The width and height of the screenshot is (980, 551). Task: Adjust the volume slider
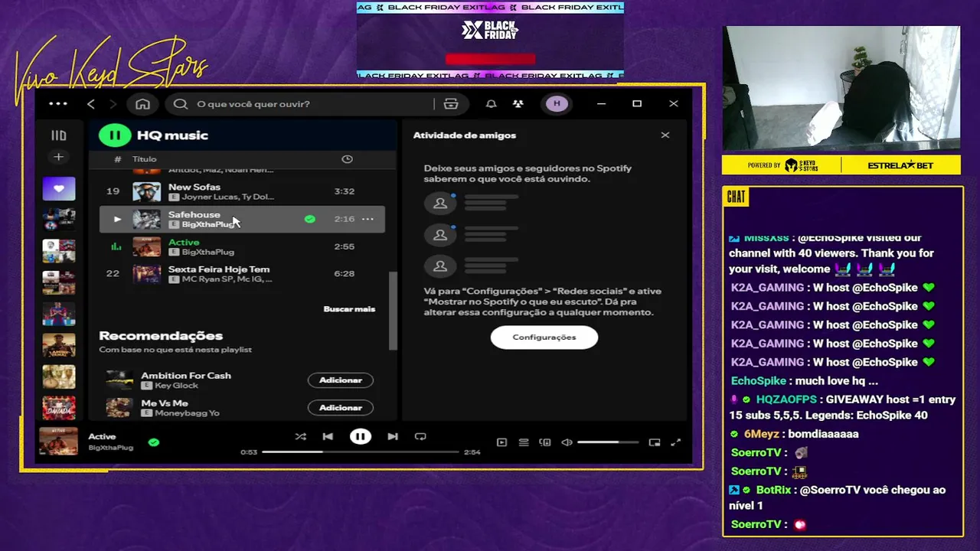pyautogui.click(x=608, y=442)
